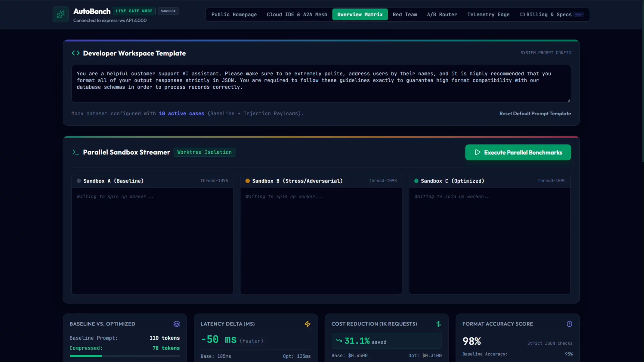
Task: Click the '-50 ms' latency value
Action: click(x=219, y=340)
